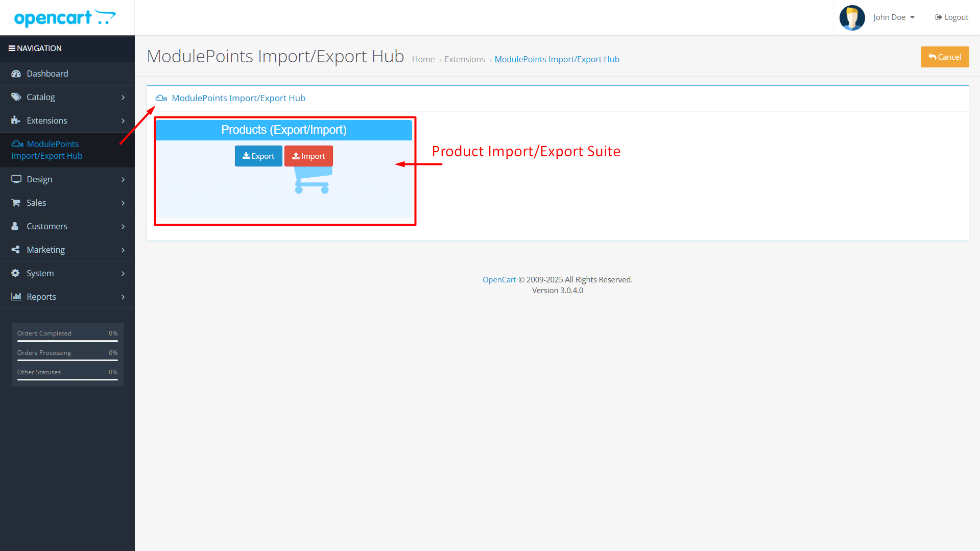Select ModulePoints Import/Export Hub in sidebar
This screenshot has width=980, height=551.
pyautogui.click(x=67, y=150)
